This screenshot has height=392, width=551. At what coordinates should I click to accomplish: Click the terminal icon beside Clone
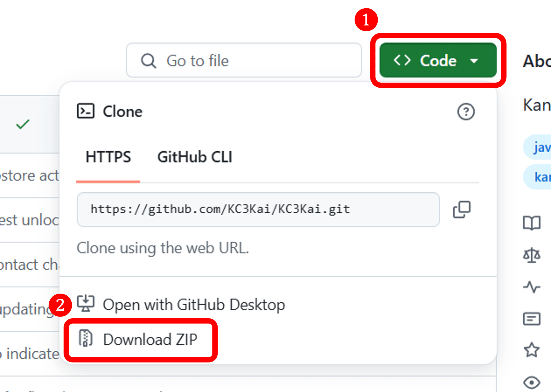[x=86, y=111]
